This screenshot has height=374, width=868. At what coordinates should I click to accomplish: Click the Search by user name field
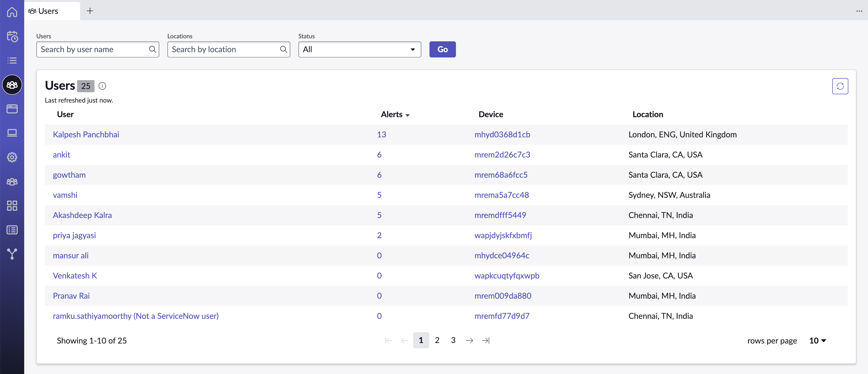click(97, 50)
